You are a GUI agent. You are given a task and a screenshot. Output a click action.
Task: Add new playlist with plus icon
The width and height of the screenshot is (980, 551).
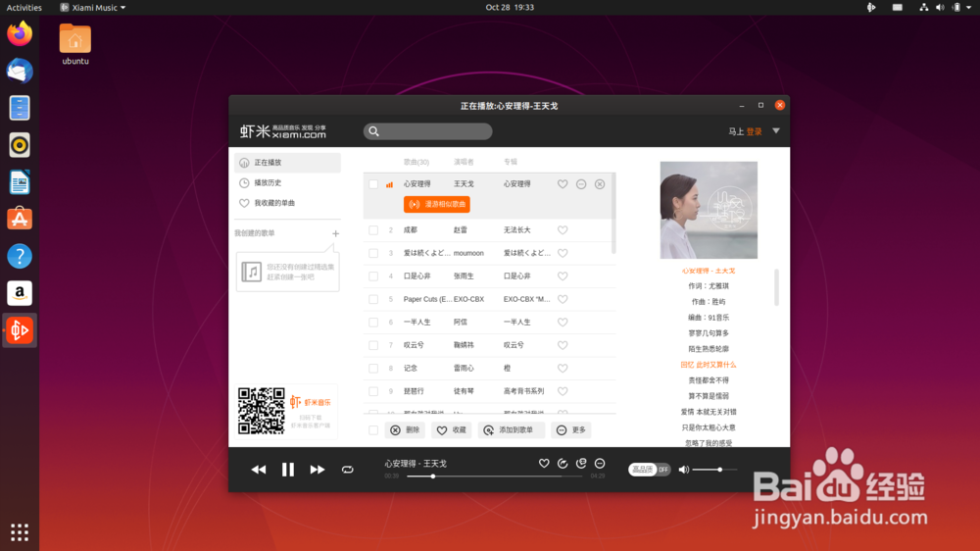335,233
